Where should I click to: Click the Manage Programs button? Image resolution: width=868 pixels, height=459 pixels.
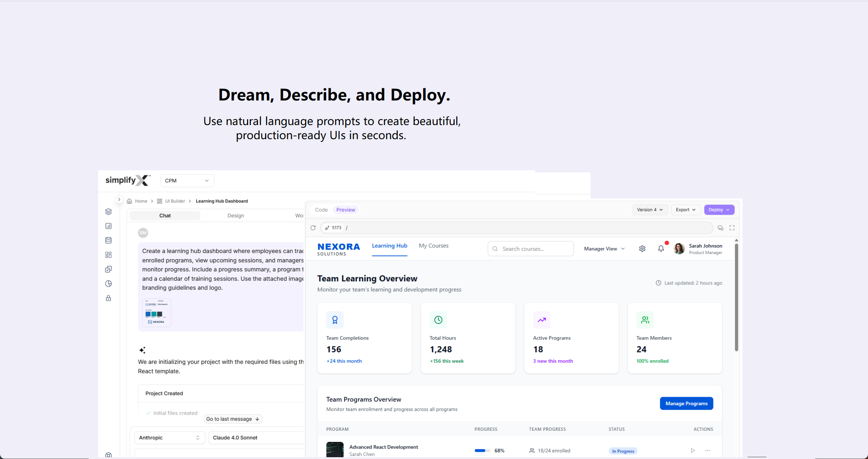[686, 403]
